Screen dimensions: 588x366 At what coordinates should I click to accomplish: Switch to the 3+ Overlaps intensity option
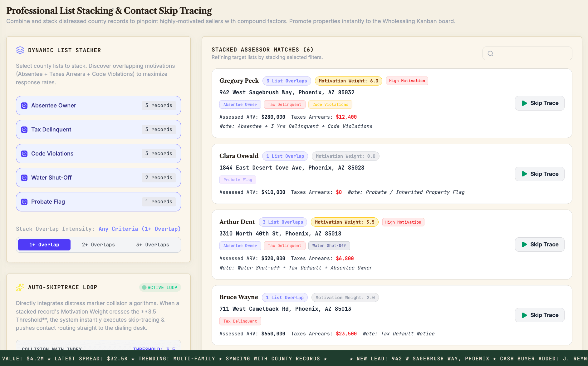pos(153,245)
